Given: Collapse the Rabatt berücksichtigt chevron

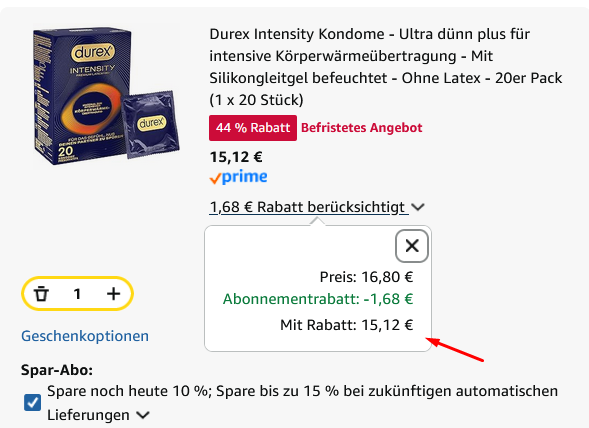Looking at the screenshot, I should coord(418,207).
